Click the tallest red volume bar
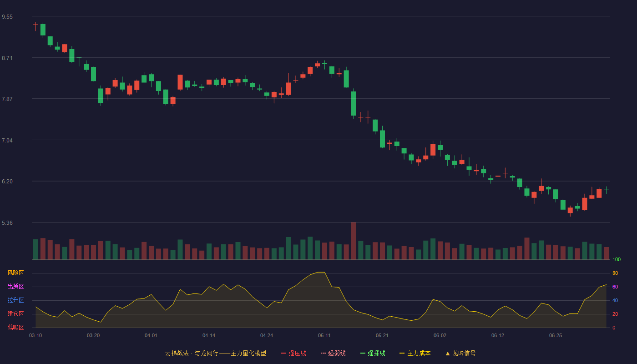 [354, 241]
